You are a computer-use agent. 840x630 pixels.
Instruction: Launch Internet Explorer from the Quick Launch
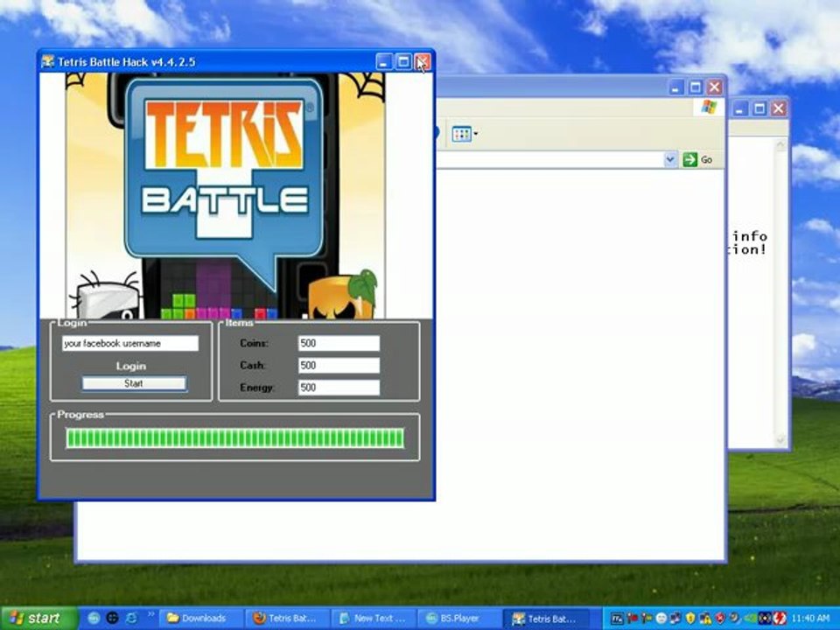131,619
